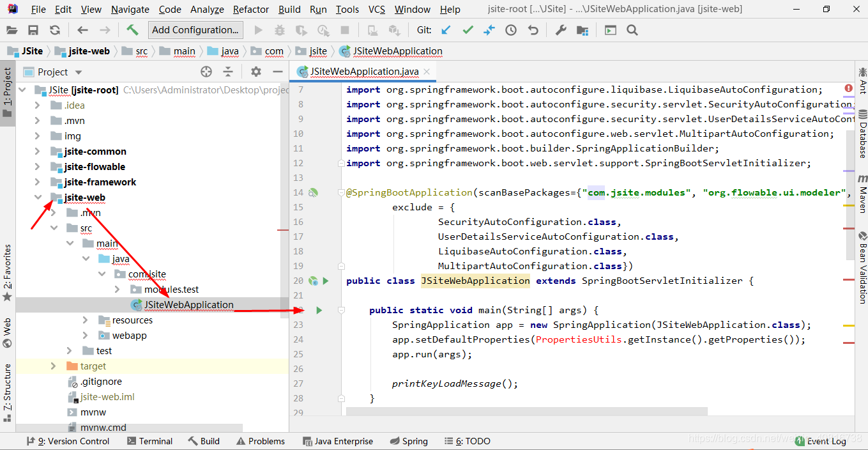Navigate back with the left arrow
The width and height of the screenshot is (868, 450).
82,30
